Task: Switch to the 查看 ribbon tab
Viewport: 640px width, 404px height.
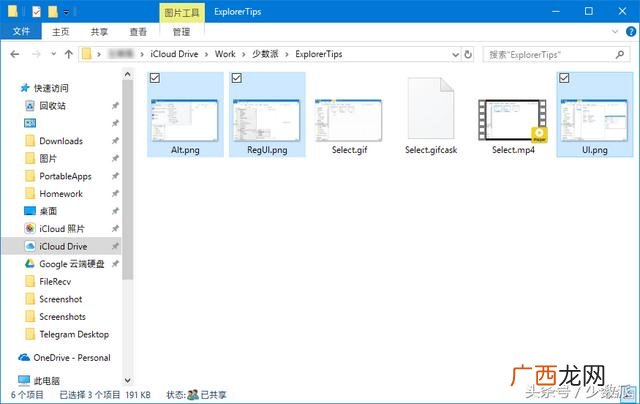Action: pos(138,32)
